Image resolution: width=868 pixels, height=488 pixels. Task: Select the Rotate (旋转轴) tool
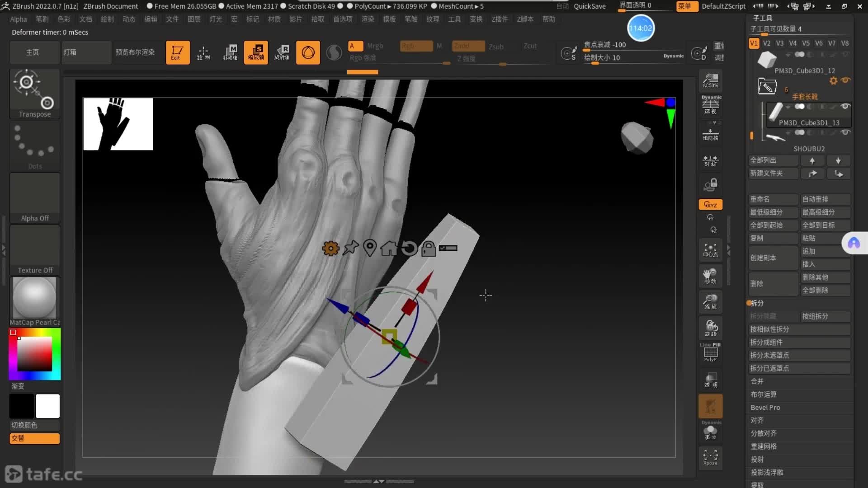pos(282,52)
